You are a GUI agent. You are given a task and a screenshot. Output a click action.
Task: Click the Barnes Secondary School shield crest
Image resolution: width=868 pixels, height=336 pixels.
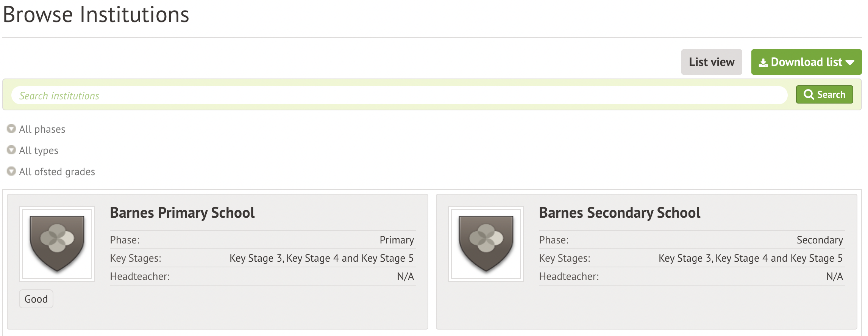pos(486,243)
